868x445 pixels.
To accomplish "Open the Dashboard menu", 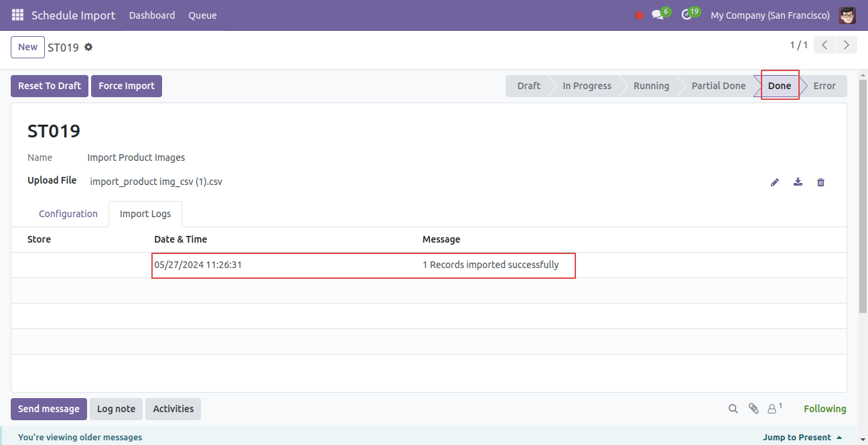I will [x=152, y=15].
